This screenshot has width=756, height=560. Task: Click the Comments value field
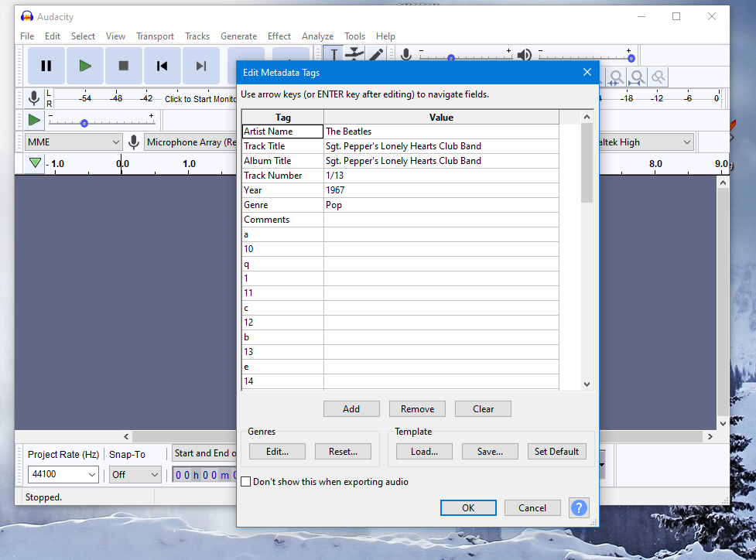441,220
